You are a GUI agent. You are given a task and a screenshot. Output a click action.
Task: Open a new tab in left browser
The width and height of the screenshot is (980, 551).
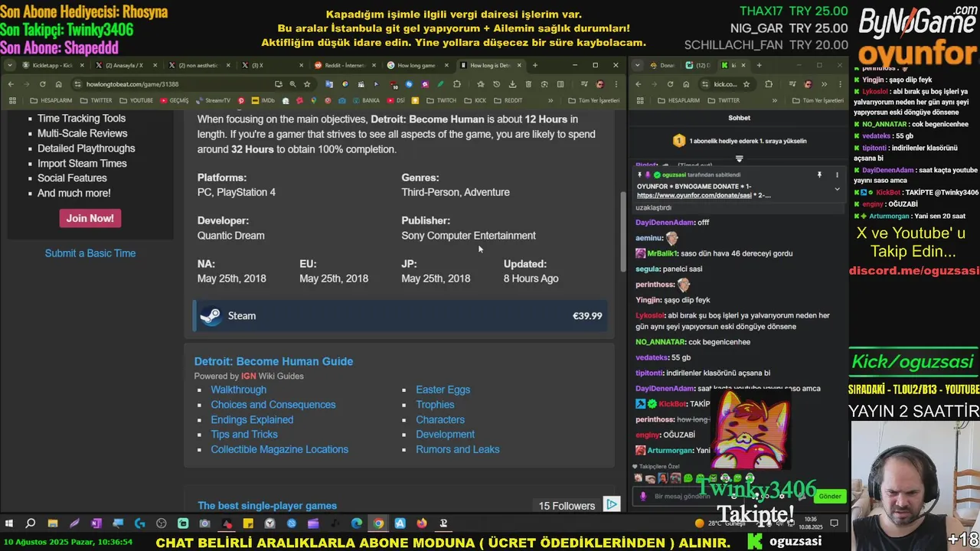click(x=534, y=65)
